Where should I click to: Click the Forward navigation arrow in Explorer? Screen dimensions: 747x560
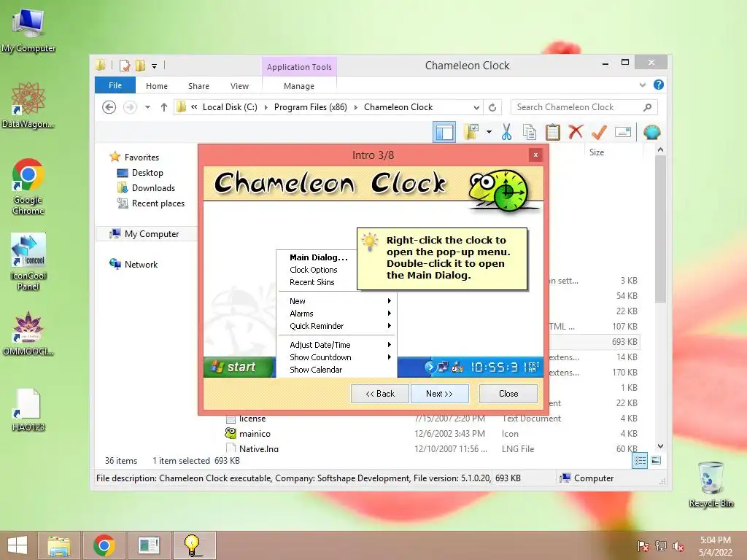(130, 107)
